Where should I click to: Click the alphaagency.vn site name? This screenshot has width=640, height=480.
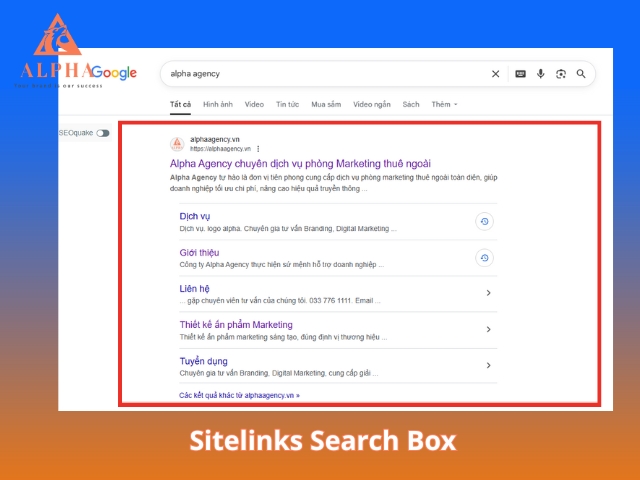tap(215, 140)
